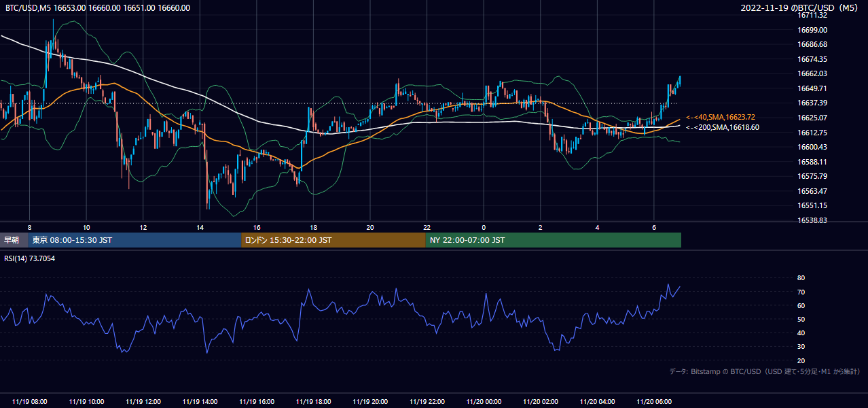Click price axis value 16686.68
The width and height of the screenshot is (868, 408).
click(x=812, y=44)
